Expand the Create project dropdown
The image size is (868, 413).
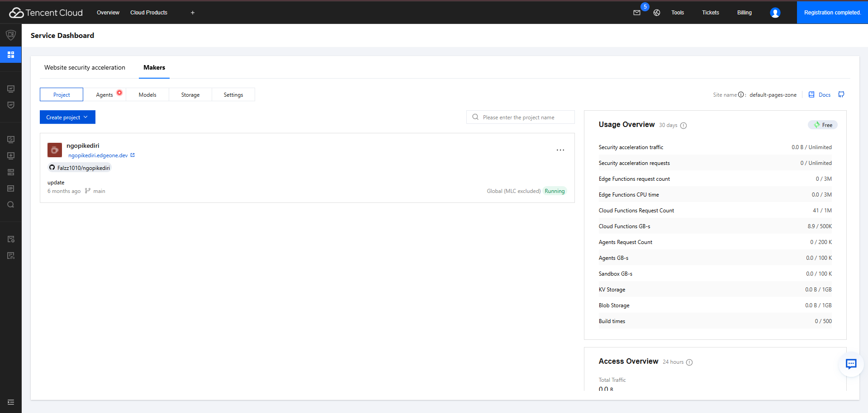67,117
